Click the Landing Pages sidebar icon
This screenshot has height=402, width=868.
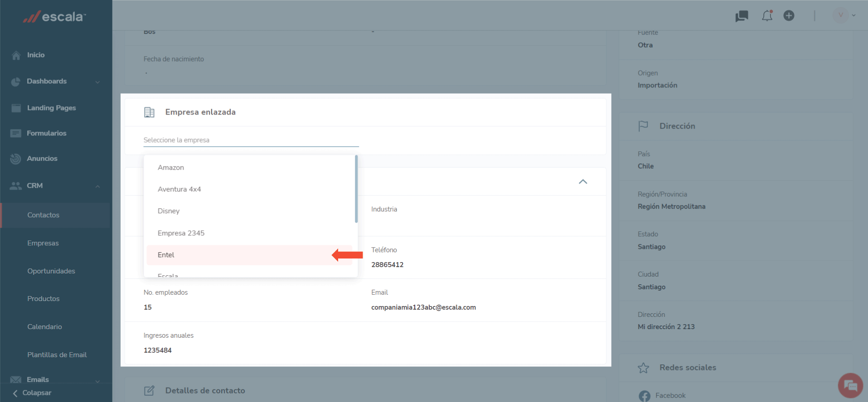click(16, 108)
